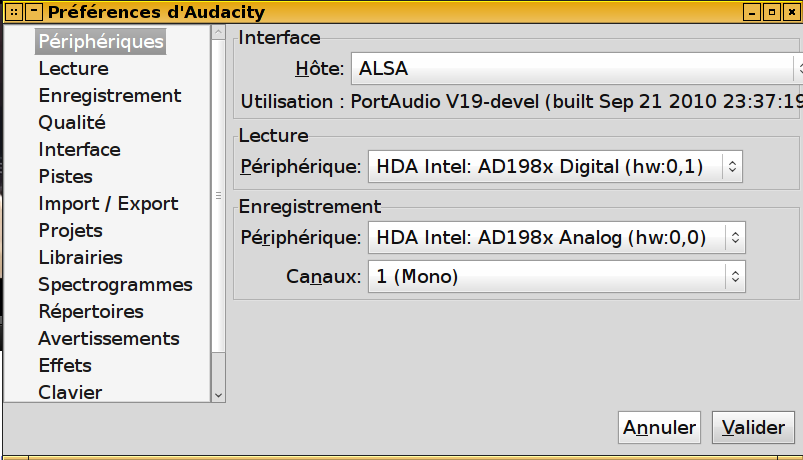Select the Lecture category

pos(74,69)
